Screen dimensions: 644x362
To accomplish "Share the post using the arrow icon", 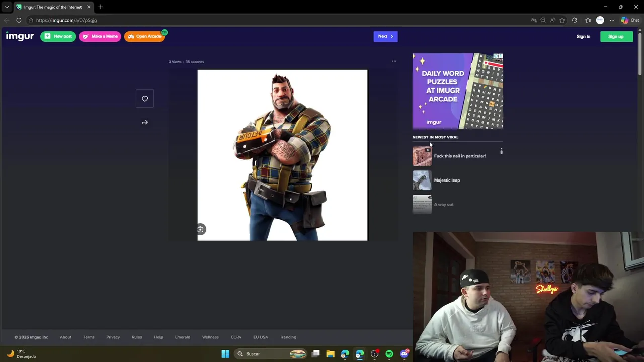I will click(145, 122).
